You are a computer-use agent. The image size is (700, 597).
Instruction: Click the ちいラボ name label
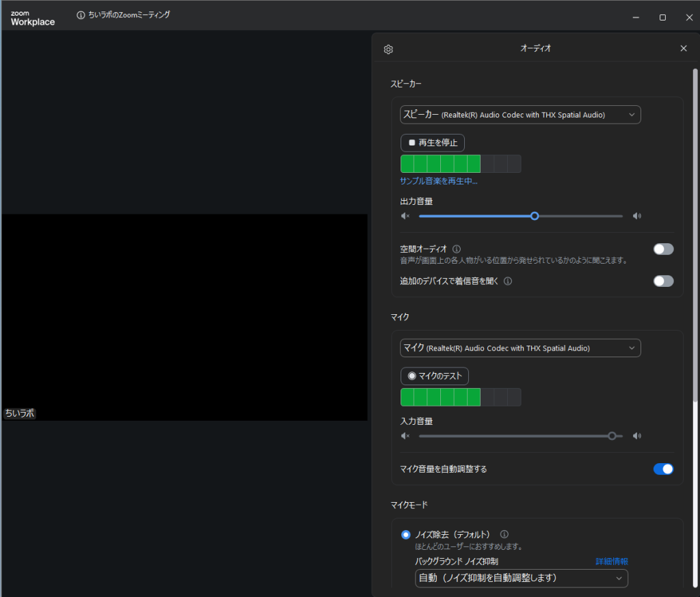pos(20,413)
